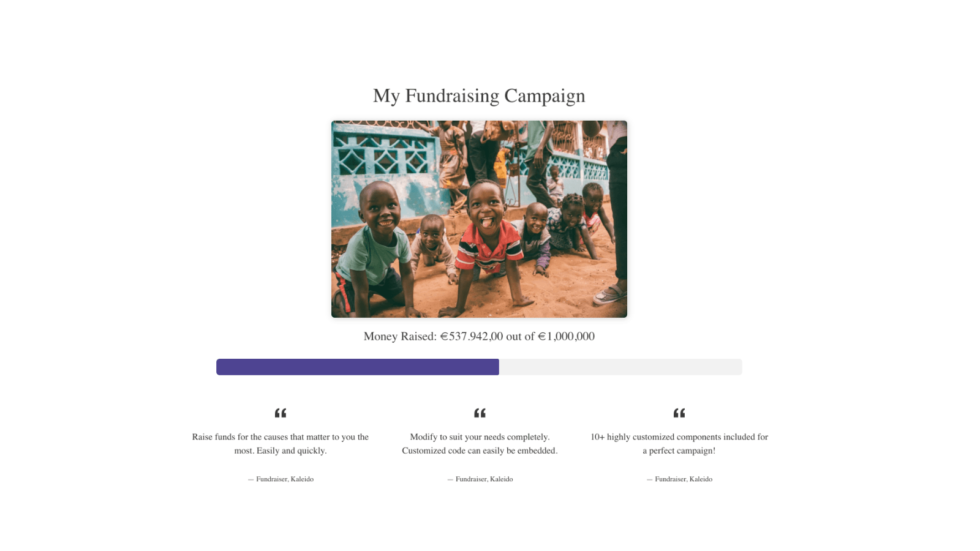Click the filled purple portion of progress bar
980x551 pixels.
[358, 367]
